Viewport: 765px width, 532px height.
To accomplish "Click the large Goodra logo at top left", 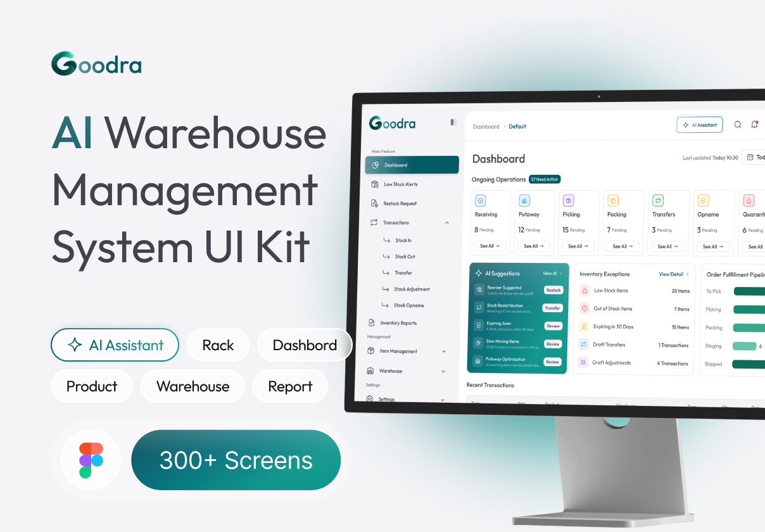I will [96, 63].
